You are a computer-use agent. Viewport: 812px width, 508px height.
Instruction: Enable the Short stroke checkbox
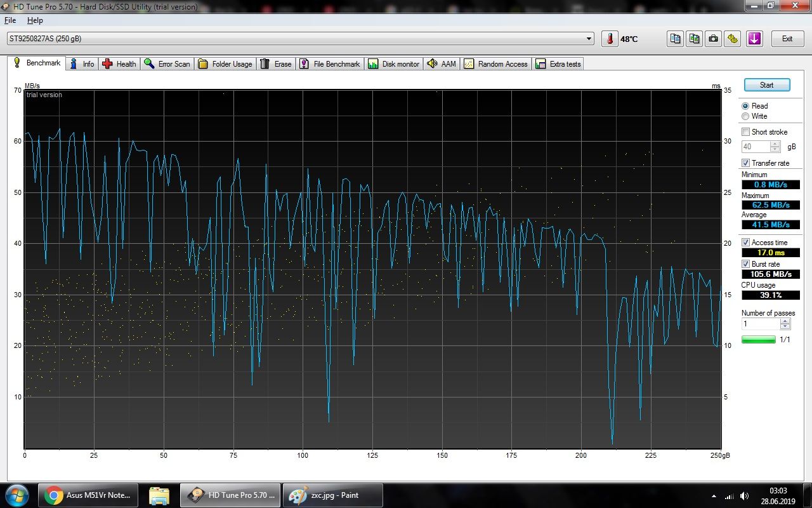(x=746, y=132)
